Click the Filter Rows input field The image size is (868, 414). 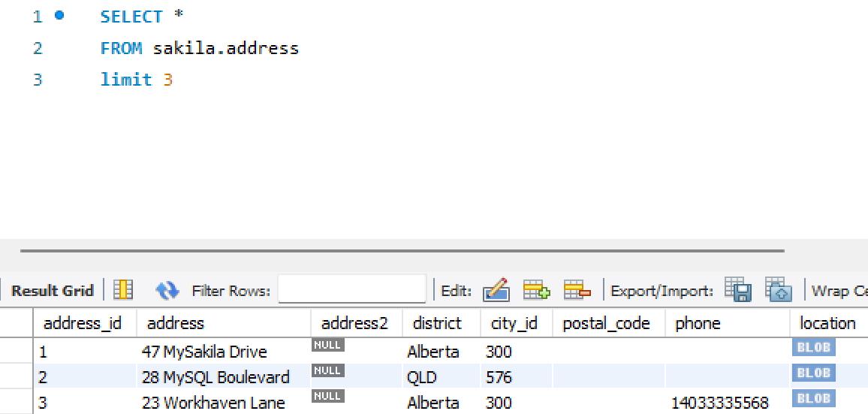(x=352, y=289)
